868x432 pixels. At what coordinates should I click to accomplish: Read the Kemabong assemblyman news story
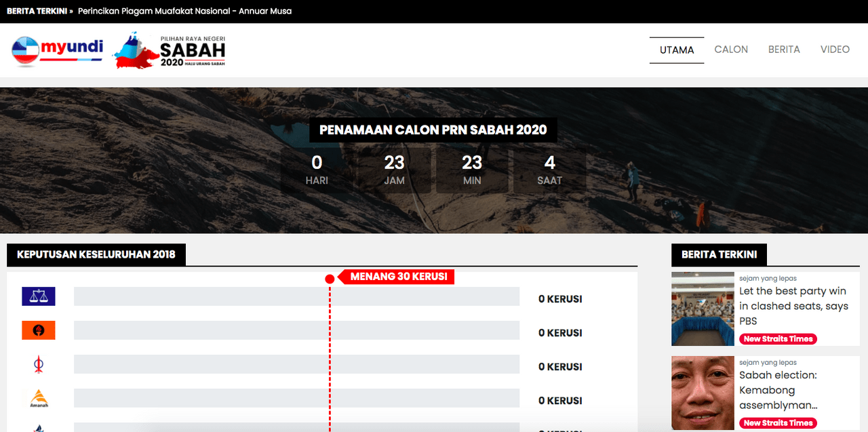coord(792,390)
